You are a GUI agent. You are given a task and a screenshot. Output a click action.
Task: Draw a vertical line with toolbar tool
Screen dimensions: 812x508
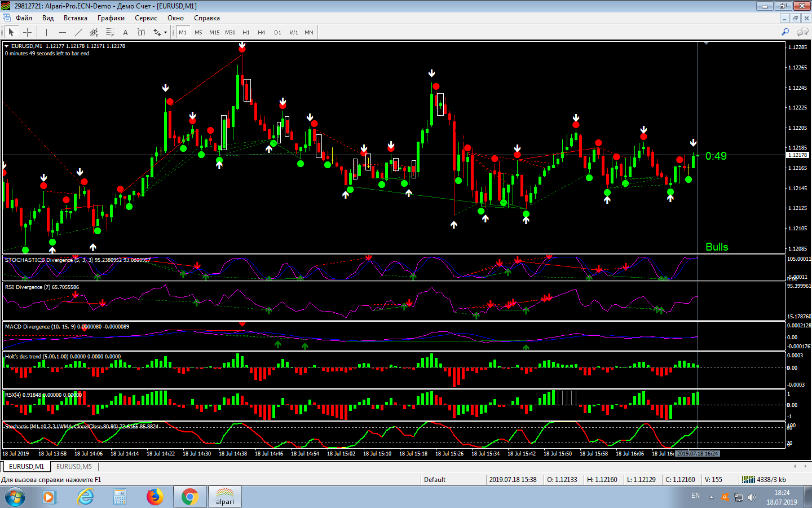pyautogui.click(x=46, y=32)
